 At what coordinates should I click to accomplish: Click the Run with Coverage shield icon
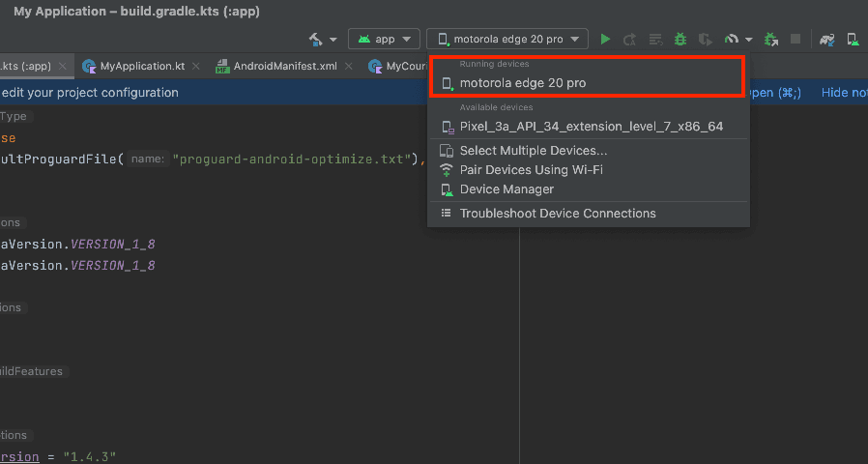[x=705, y=40]
